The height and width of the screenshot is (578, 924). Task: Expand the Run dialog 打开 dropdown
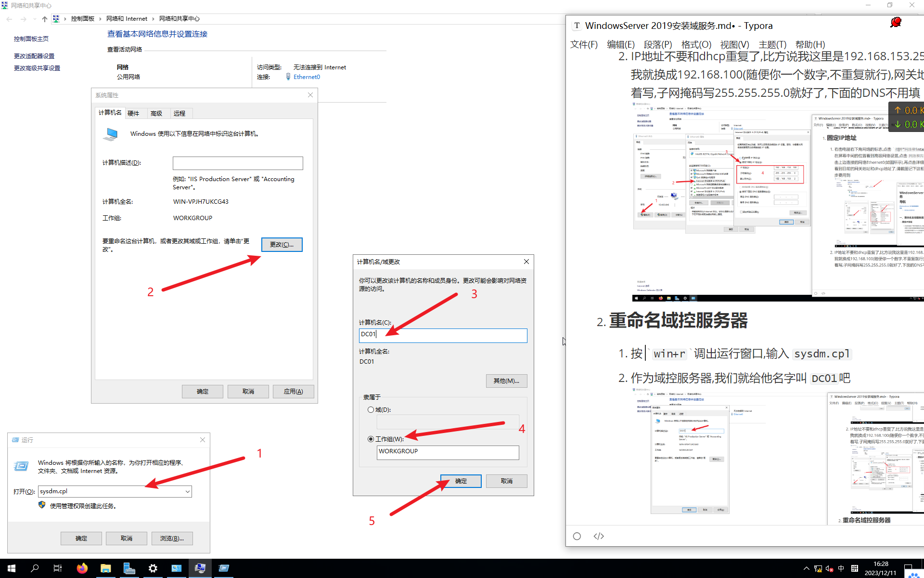coord(187,491)
